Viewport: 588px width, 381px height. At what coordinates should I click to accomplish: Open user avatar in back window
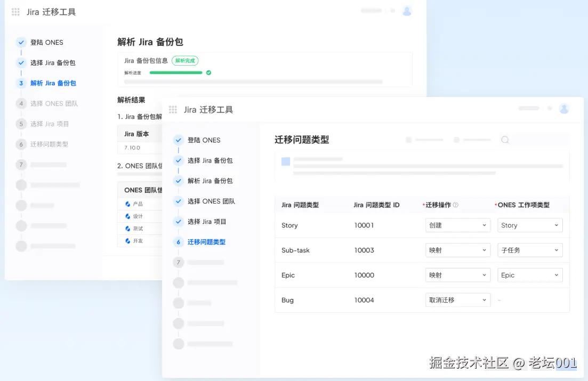click(x=407, y=11)
